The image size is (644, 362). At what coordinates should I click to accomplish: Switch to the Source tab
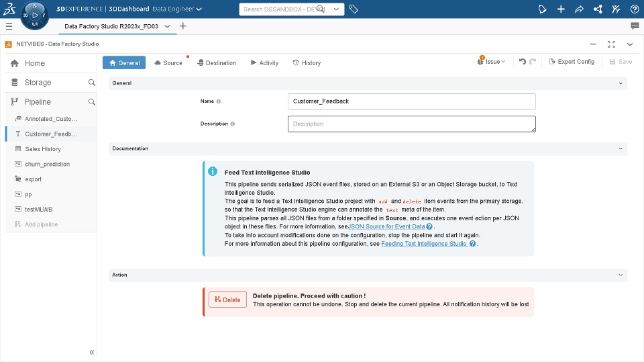(168, 63)
